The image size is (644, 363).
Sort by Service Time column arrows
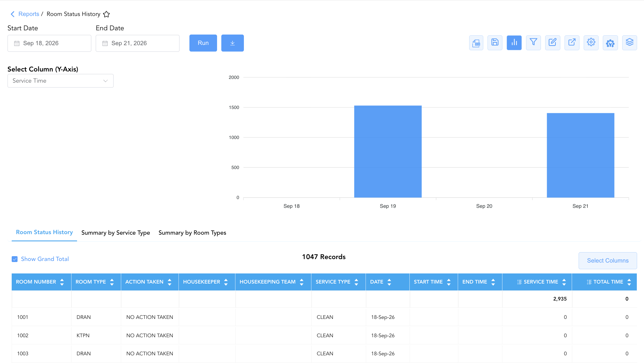pos(564,282)
